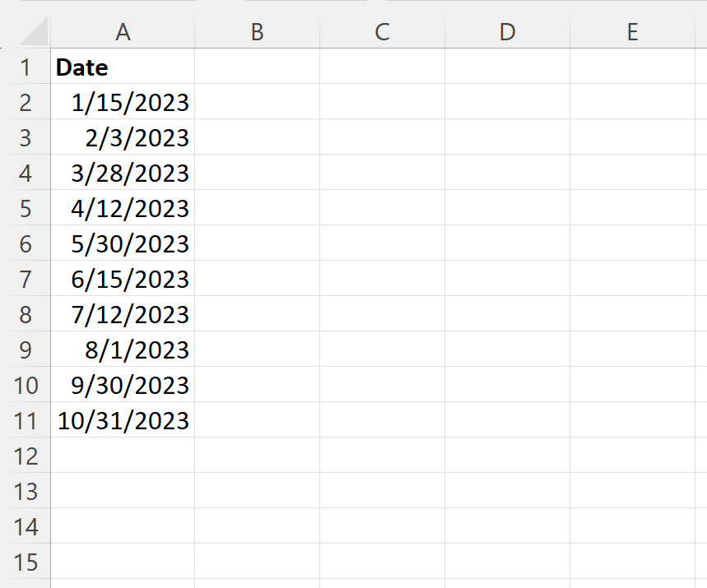Select column D header
707x588 pixels.
tap(507, 31)
